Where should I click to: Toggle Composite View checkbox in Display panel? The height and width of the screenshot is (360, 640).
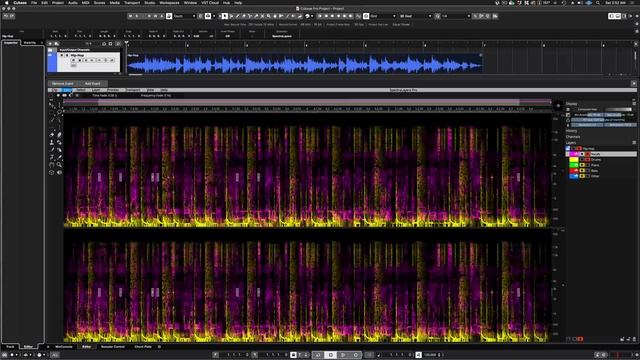click(568, 109)
